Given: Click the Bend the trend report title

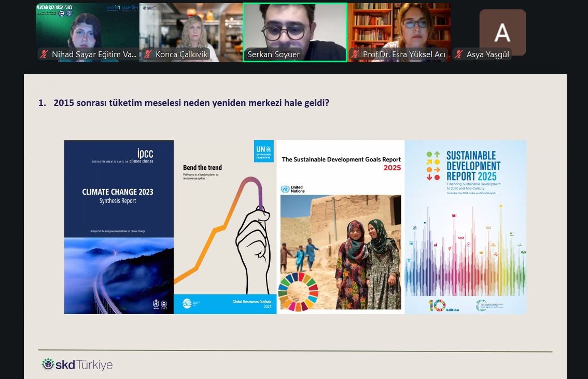Looking at the screenshot, I should pos(202,167).
